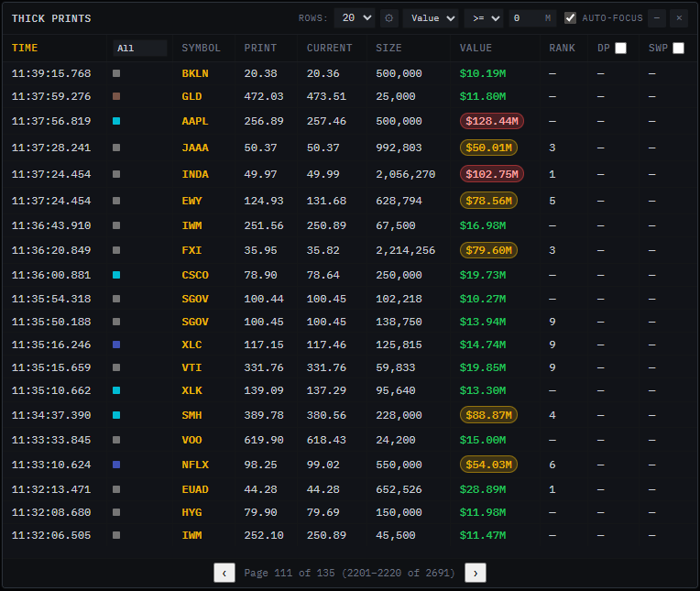
Task: Sort by the SYMBOL column header
Action: tap(201, 49)
